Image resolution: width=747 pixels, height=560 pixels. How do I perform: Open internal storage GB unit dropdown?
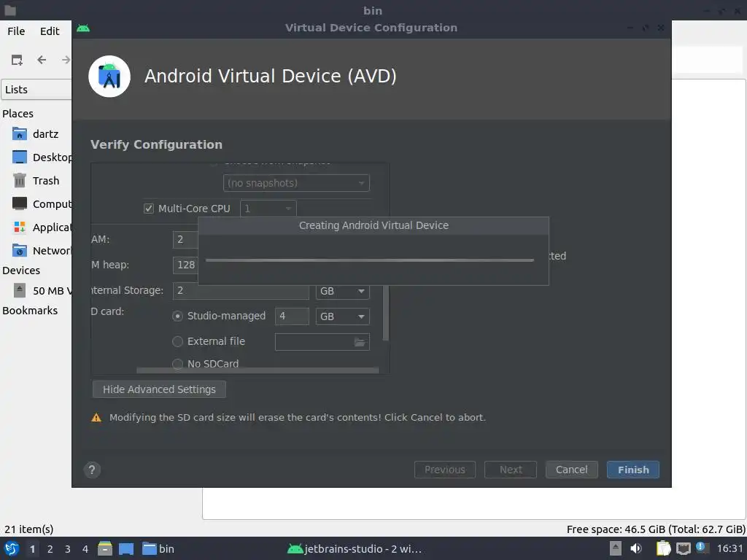[x=343, y=291]
